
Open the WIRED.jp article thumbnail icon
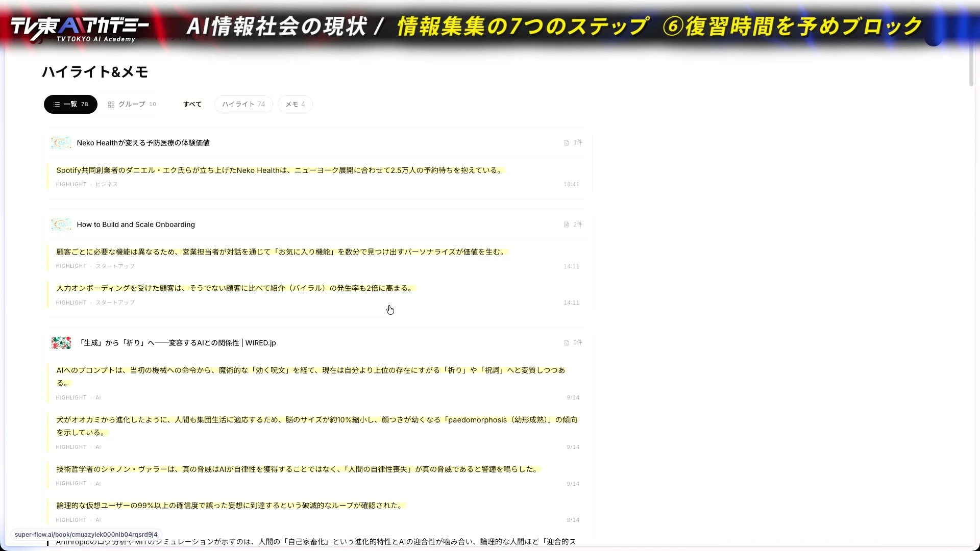coord(61,343)
